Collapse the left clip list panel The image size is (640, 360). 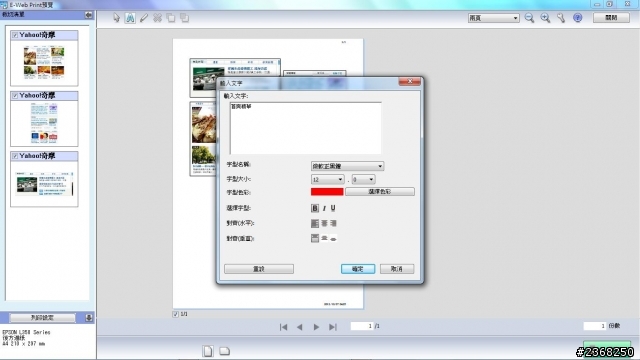tap(89, 15)
